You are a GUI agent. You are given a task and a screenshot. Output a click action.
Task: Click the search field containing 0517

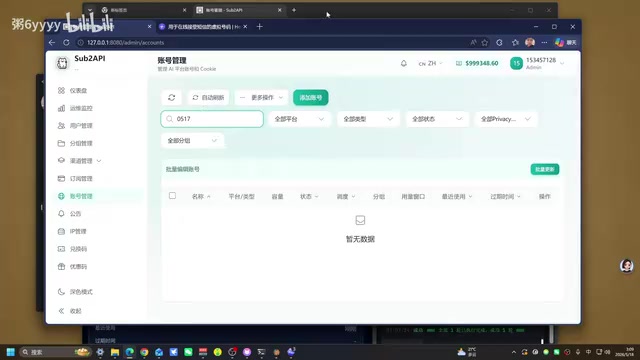pyautogui.click(x=212, y=119)
